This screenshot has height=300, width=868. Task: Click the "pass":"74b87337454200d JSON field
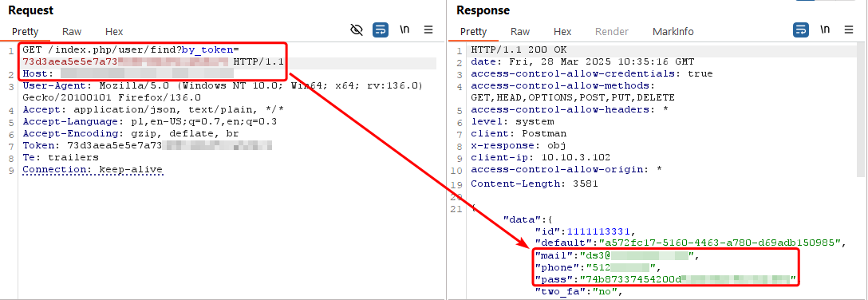pyautogui.click(x=666, y=279)
